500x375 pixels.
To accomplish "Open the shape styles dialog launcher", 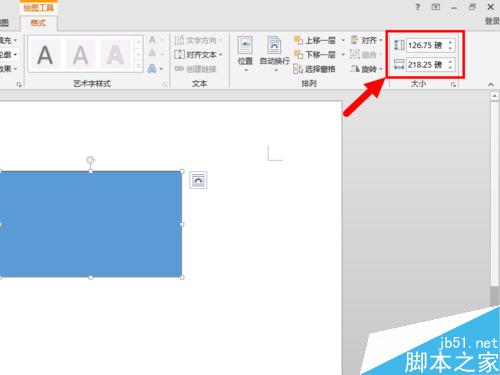I will click(19, 85).
